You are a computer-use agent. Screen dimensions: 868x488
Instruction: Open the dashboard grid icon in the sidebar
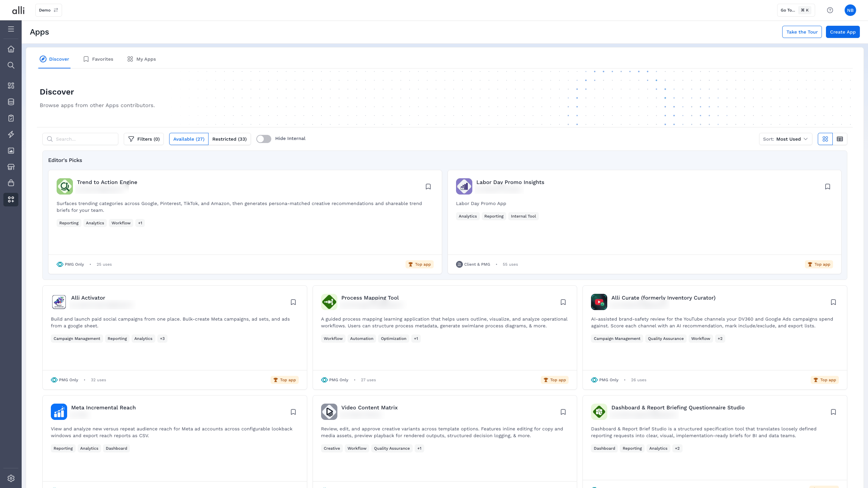pyautogui.click(x=11, y=86)
